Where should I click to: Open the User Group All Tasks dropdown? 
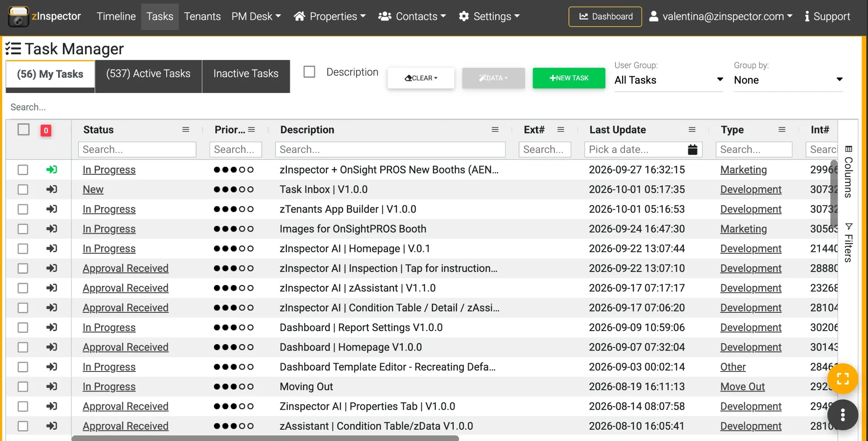(669, 80)
